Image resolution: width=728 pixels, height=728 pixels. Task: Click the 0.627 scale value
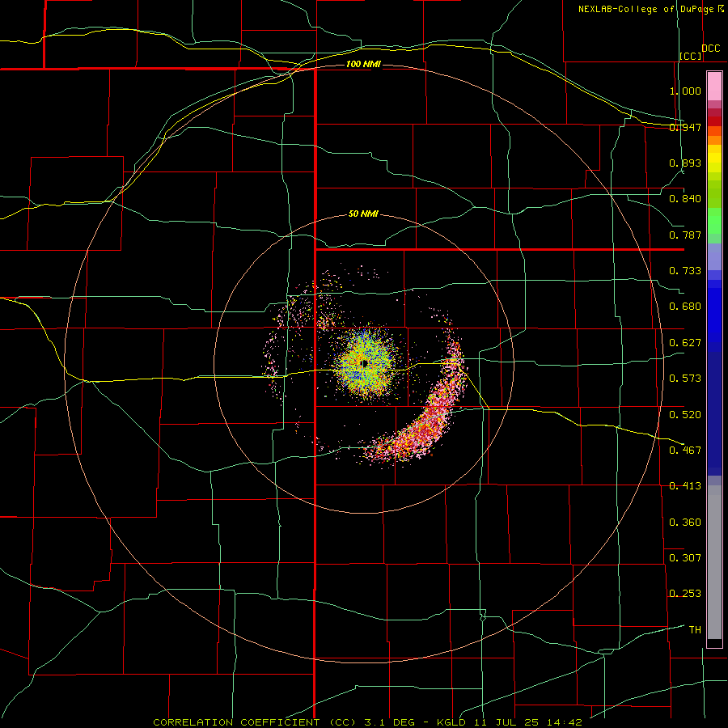(685, 343)
